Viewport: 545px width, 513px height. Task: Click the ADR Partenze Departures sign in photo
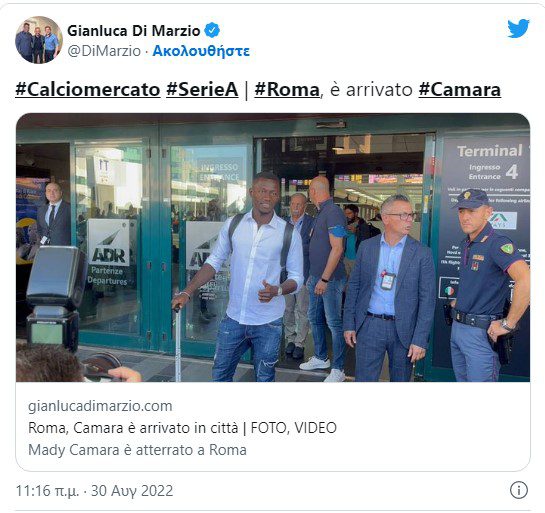click(108, 253)
